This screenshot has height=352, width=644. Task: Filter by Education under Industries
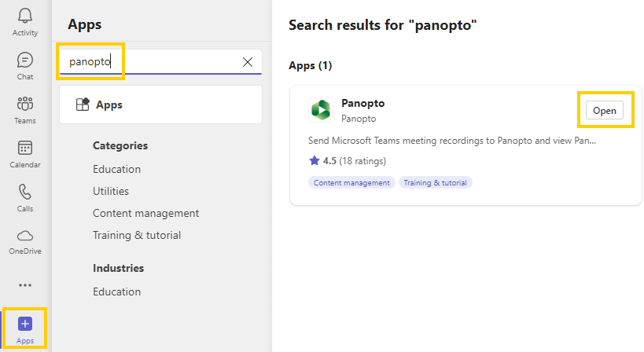pos(116,291)
